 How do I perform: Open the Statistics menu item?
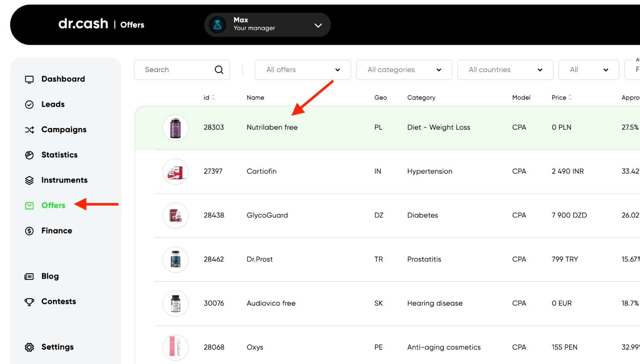click(x=59, y=155)
